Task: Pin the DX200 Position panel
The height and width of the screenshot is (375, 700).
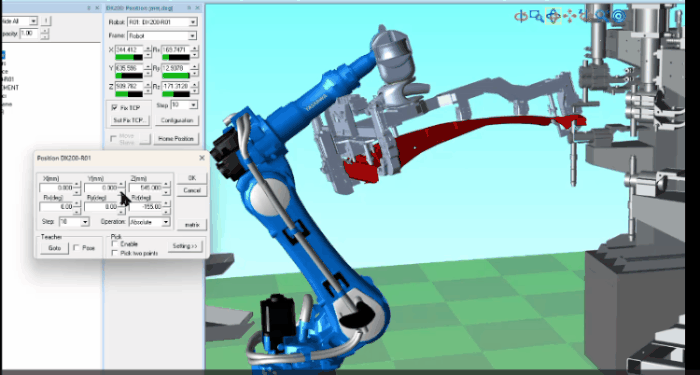Action: click(x=189, y=8)
